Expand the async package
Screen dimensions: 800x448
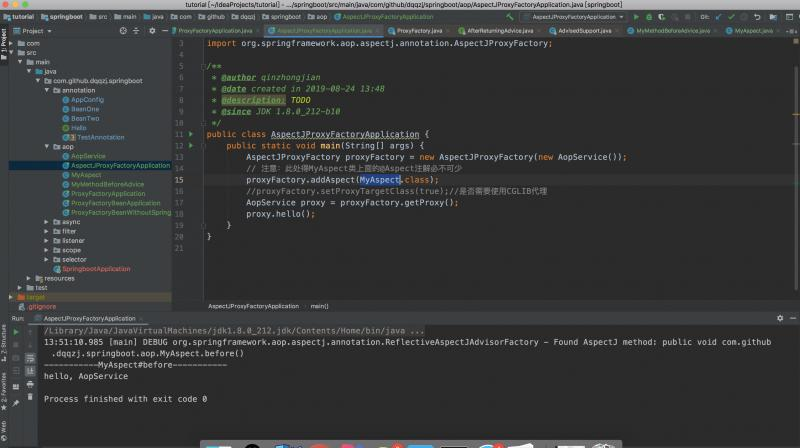(47, 222)
